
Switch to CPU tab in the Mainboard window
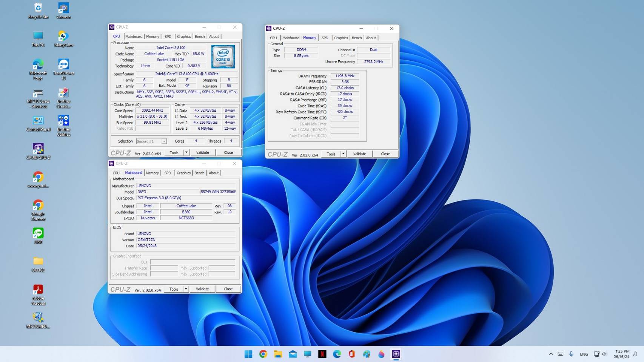pos(116,173)
